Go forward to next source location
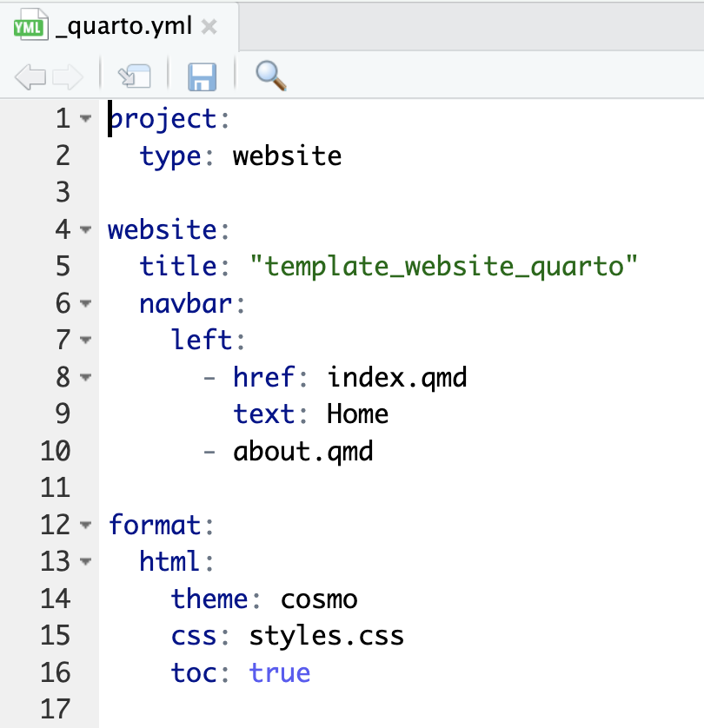The image size is (704, 728). pos(67,76)
